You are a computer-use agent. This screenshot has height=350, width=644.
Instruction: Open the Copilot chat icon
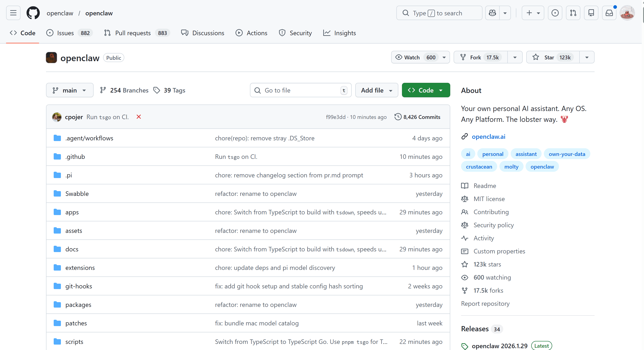[x=492, y=13]
